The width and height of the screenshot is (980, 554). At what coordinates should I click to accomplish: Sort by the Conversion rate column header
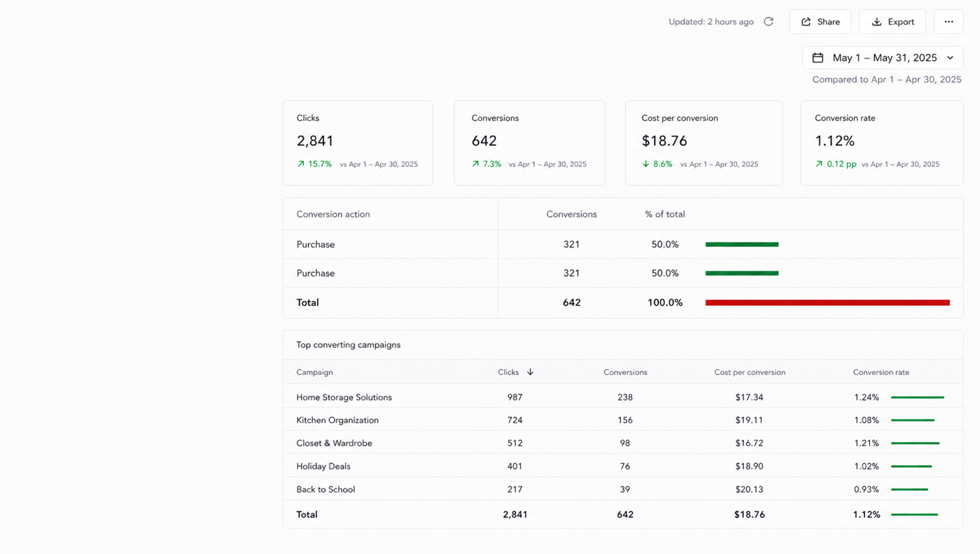tap(881, 372)
